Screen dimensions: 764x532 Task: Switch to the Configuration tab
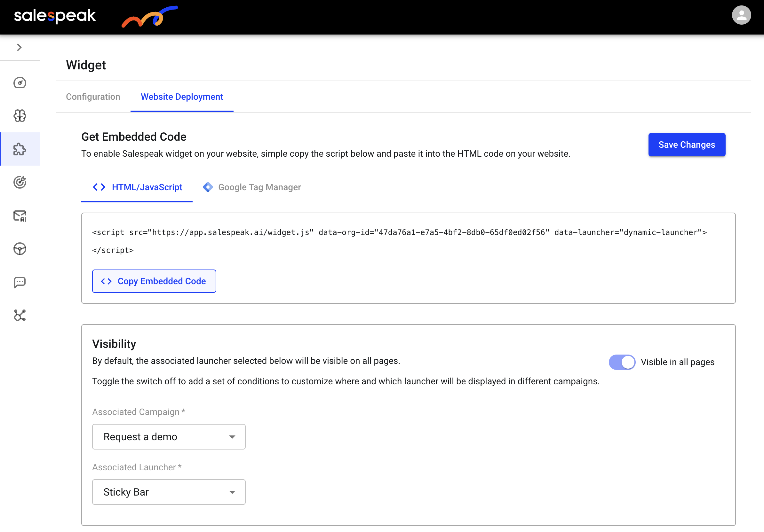pyautogui.click(x=93, y=97)
